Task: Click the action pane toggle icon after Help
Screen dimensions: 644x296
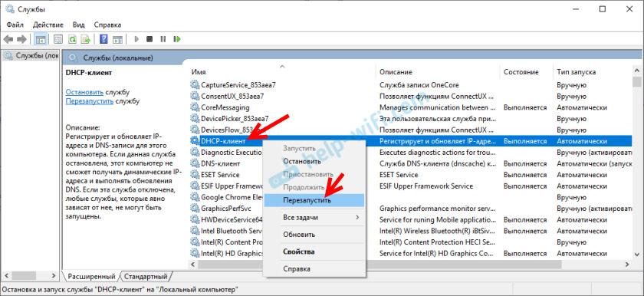Action: pyautogui.click(x=118, y=39)
